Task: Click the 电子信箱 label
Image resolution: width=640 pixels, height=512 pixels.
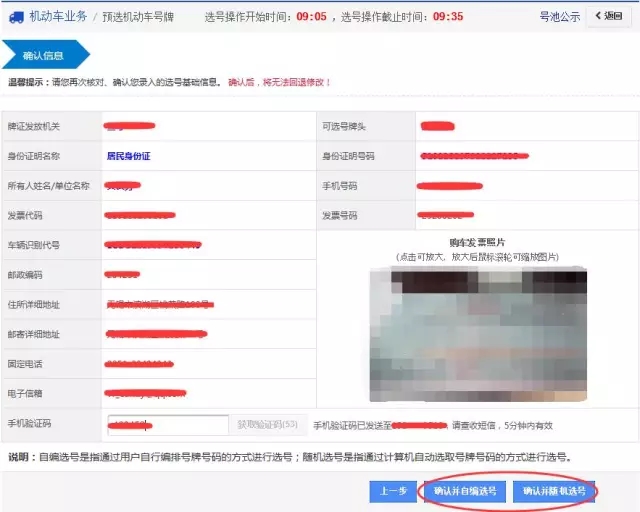Action: coord(25,394)
